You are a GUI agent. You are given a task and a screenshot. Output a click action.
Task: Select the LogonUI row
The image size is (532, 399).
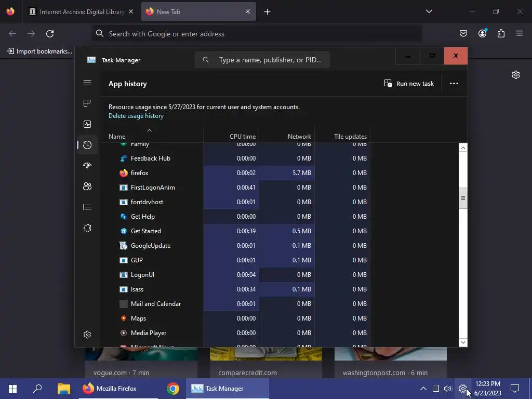240,275
